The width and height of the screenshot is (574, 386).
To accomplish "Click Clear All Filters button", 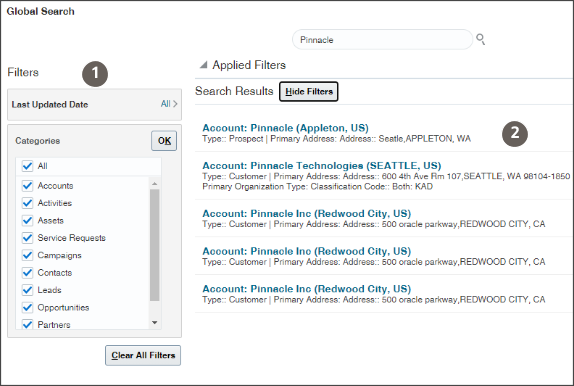I will (143, 355).
